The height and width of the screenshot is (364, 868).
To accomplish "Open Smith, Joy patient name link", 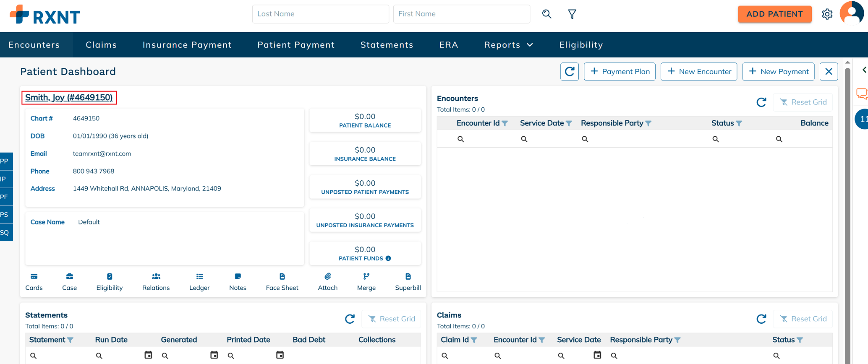I will (69, 98).
